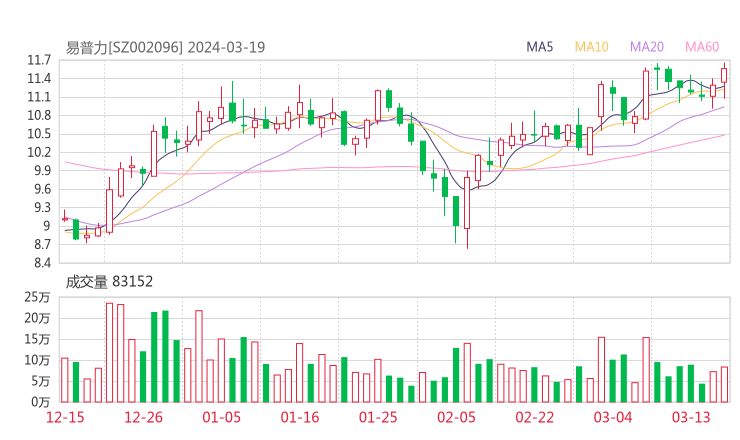This screenshot has width=740, height=440.
Task: Click the 8.7 price axis value
Action: (x=42, y=245)
